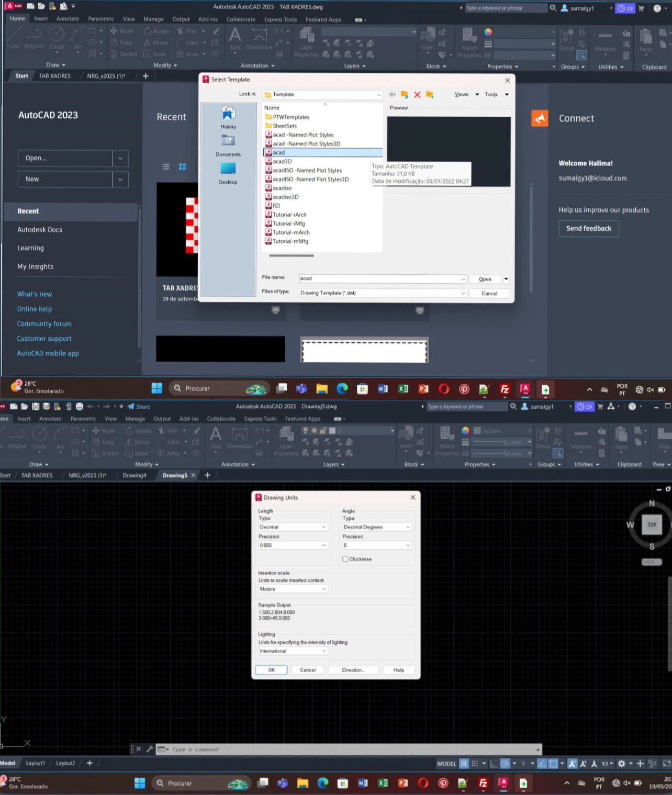Click the Clean Screen icon in status bar
This screenshot has width=672, height=795.
tap(666, 764)
